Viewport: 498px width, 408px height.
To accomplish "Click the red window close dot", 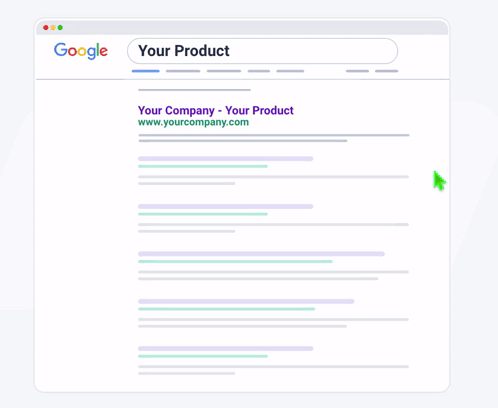I will (x=46, y=27).
